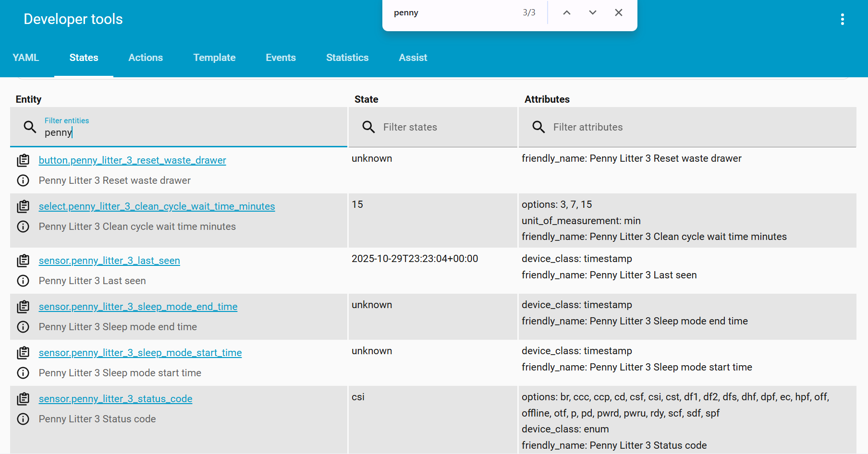The width and height of the screenshot is (868, 454).
Task: Copy the clean cycle wait time entity ID
Action: pos(23,206)
